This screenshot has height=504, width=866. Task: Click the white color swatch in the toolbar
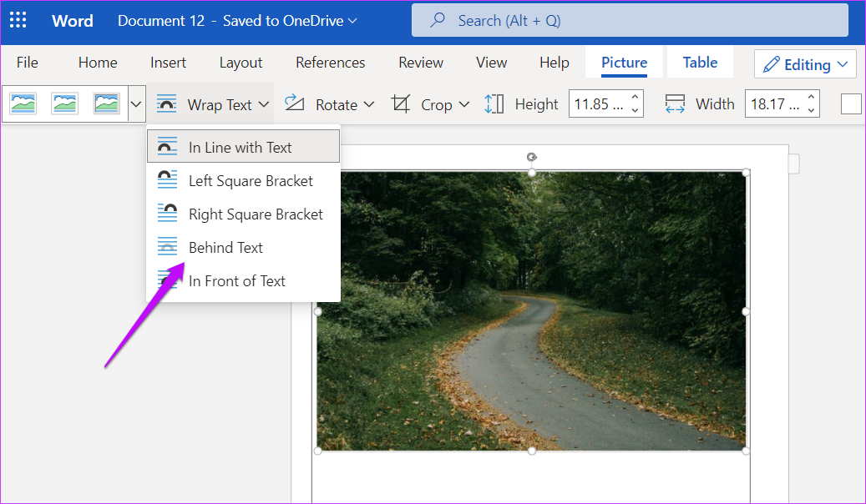[x=851, y=103]
